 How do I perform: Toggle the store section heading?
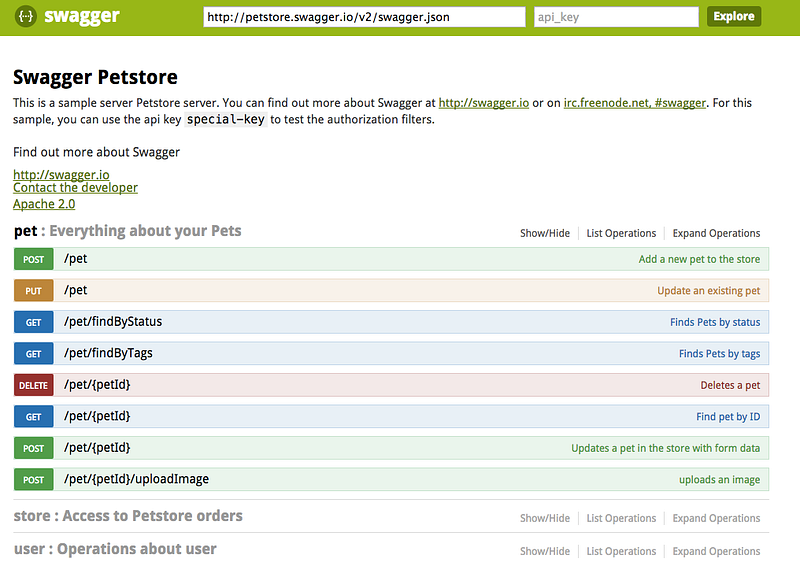click(x=128, y=516)
